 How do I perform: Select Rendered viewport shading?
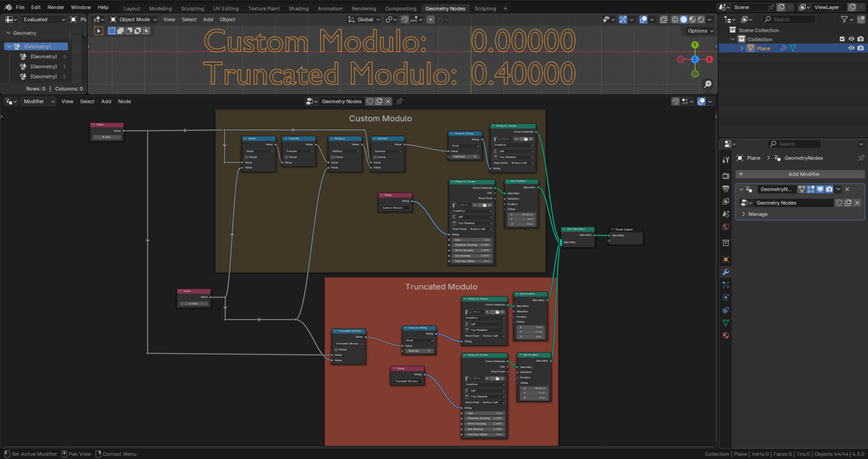[x=702, y=20]
